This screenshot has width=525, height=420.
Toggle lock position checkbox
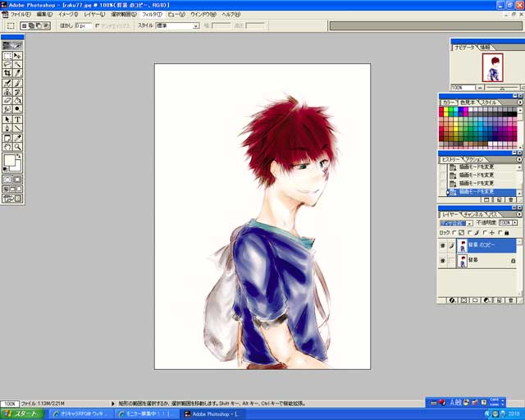[x=485, y=232]
